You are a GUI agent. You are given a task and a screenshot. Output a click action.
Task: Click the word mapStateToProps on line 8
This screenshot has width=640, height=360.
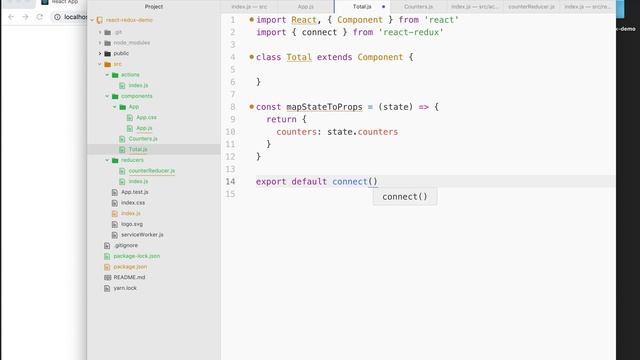click(324, 107)
